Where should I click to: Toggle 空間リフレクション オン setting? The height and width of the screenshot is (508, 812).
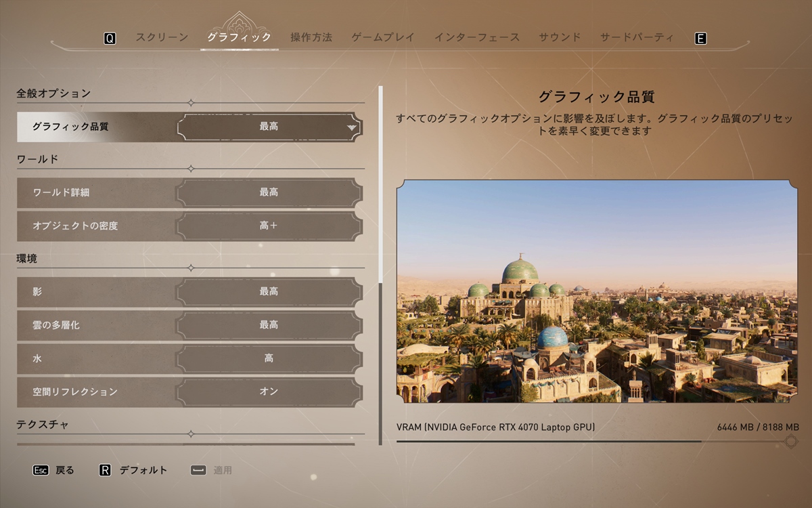click(269, 391)
